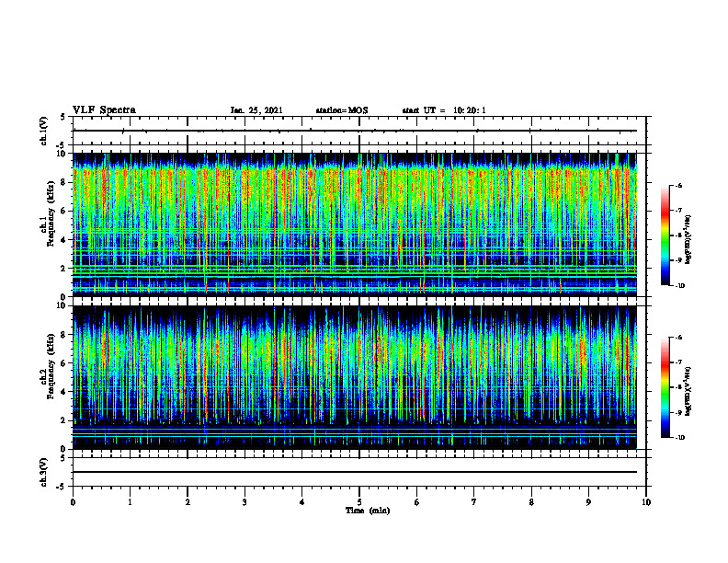Click the ch.3 voltage waveform trace
Screen dimensions: 728x563
(355, 472)
